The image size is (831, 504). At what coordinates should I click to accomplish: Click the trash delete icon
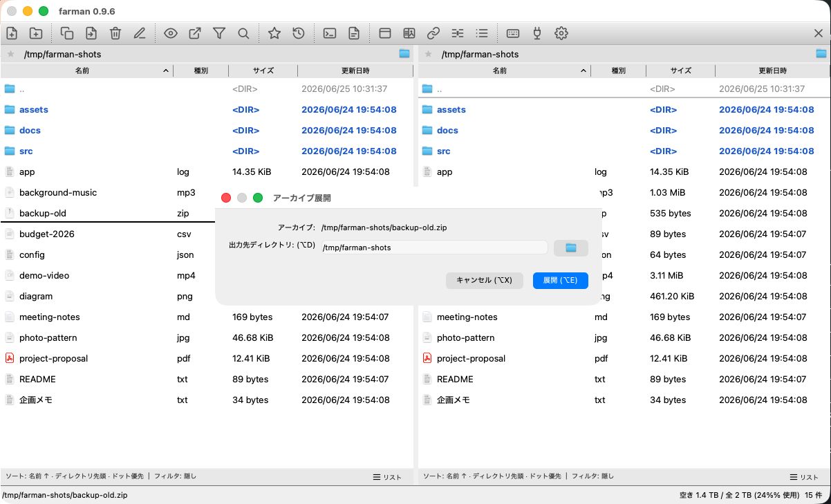(x=115, y=33)
